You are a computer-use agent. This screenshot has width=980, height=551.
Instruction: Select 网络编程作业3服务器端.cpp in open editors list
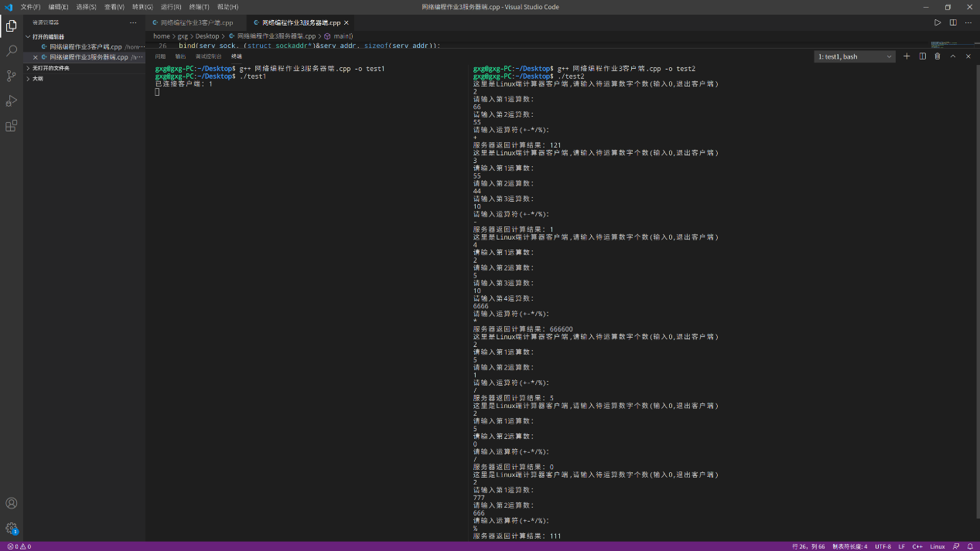click(85, 57)
